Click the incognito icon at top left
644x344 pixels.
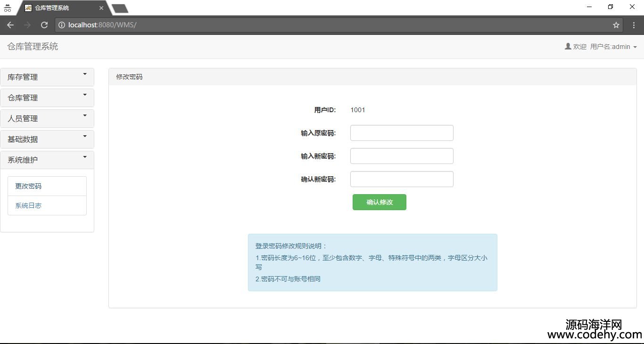(7, 8)
